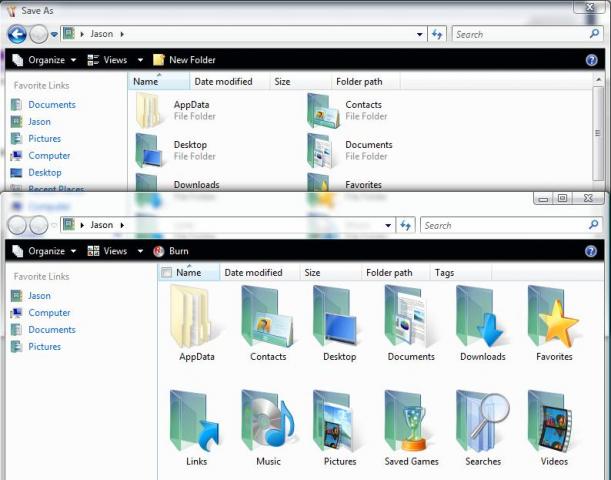
Task: Sort by Tags column in Explorer window
Action: [x=460, y=273]
